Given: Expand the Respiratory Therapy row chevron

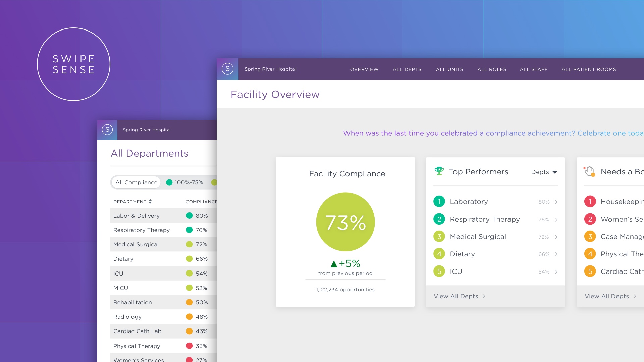Looking at the screenshot, I should [x=556, y=220].
